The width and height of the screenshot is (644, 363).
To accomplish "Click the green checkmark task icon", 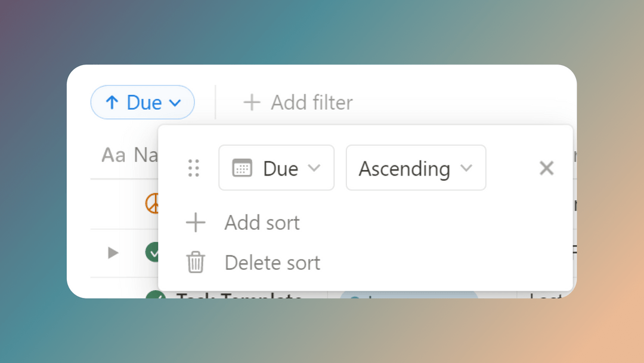I will click(155, 253).
